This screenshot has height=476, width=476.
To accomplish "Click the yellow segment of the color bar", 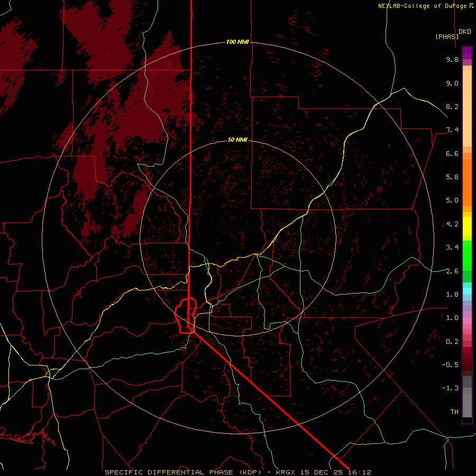I will (467, 226).
